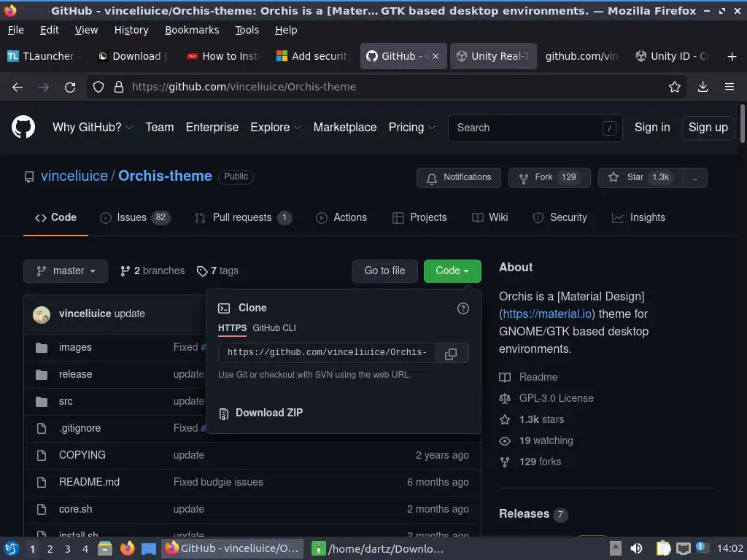Click the clipboard icon in the system tray
The height and width of the screenshot is (560, 747).
click(x=663, y=548)
